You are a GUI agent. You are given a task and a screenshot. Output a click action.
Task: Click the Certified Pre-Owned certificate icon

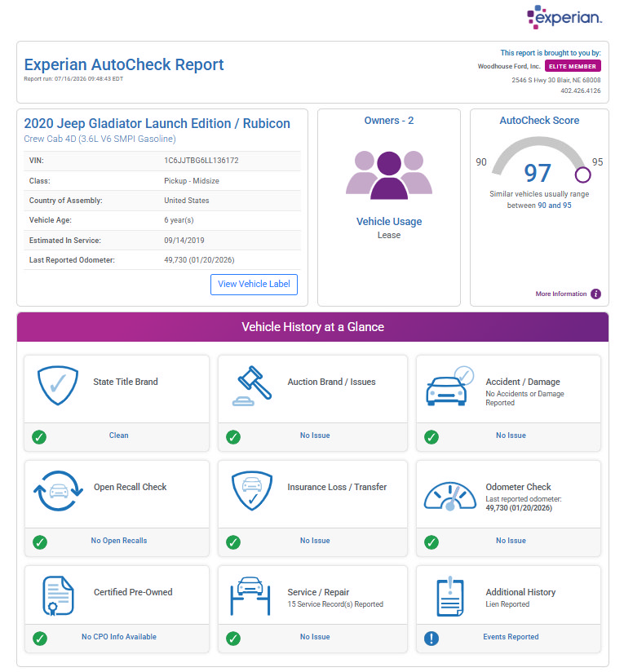coord(58,595)
